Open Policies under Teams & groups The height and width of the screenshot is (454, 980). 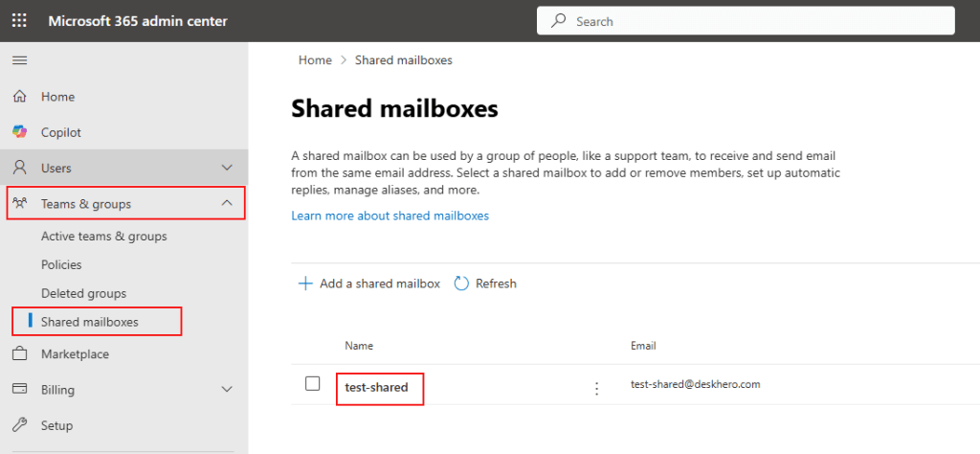[x=61, y=264]
